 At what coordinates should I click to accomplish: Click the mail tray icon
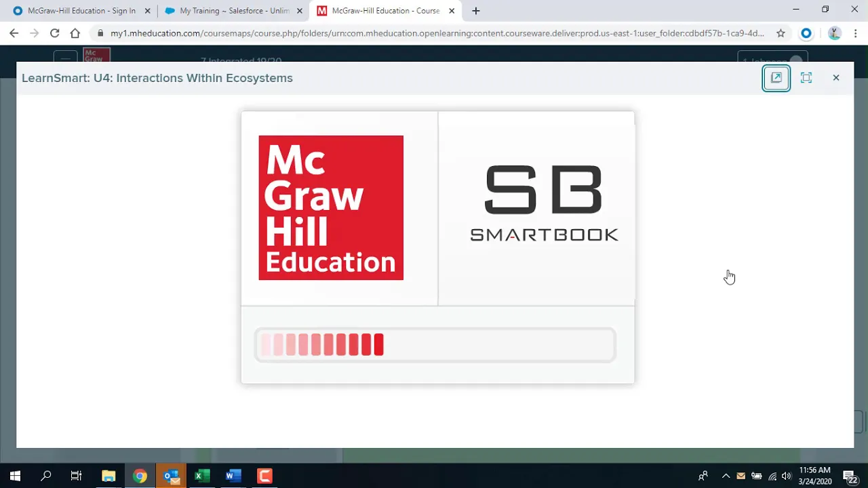tap(741, 476)
